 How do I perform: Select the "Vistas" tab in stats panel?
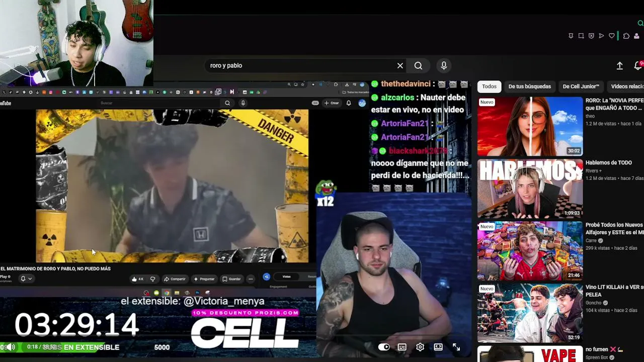(x=286, y=277)
